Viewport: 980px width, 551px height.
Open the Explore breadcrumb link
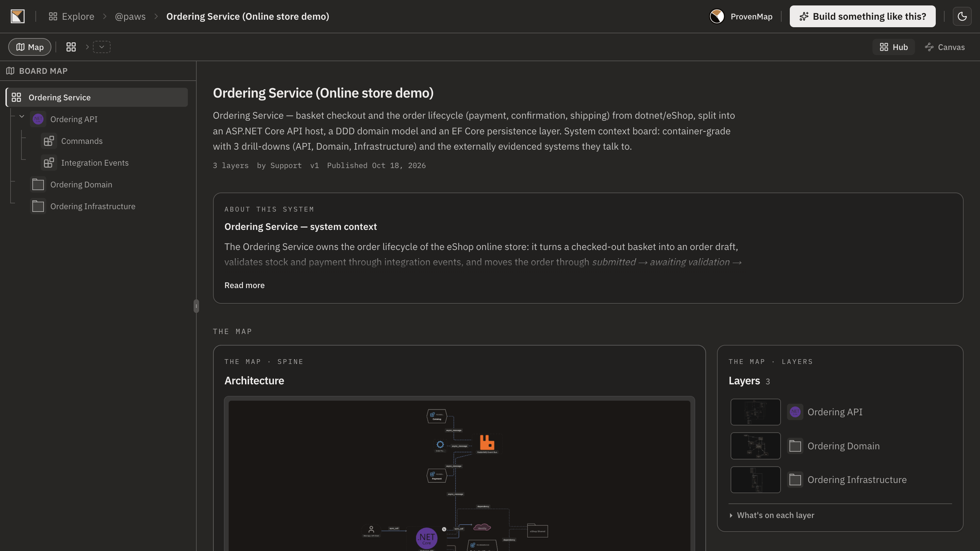pos(71,16)
